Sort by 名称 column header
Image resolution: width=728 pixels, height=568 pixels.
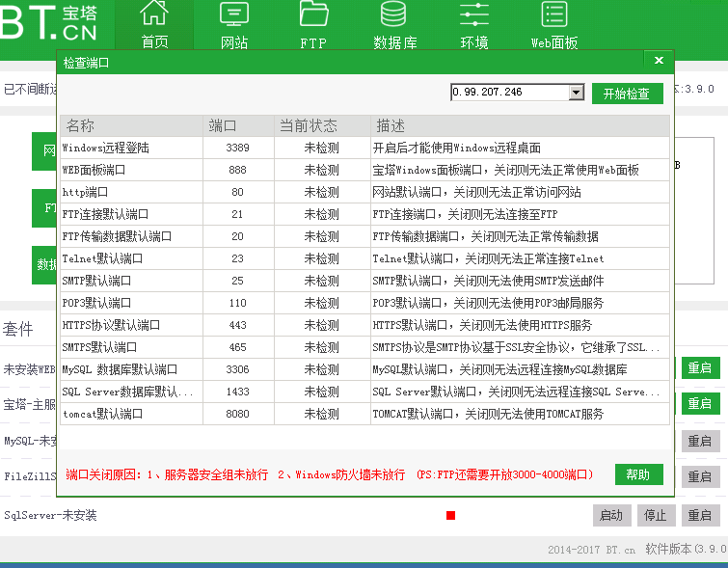click(131, 125)
